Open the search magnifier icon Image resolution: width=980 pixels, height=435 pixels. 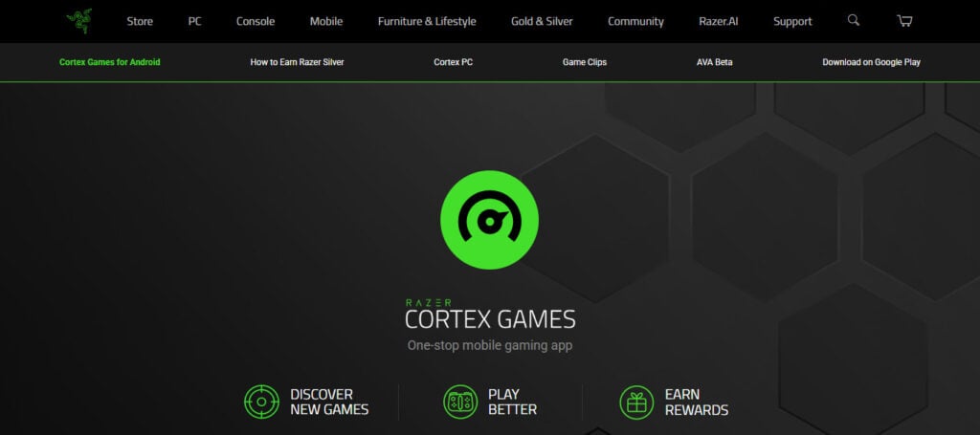click(x=853, y=21)
